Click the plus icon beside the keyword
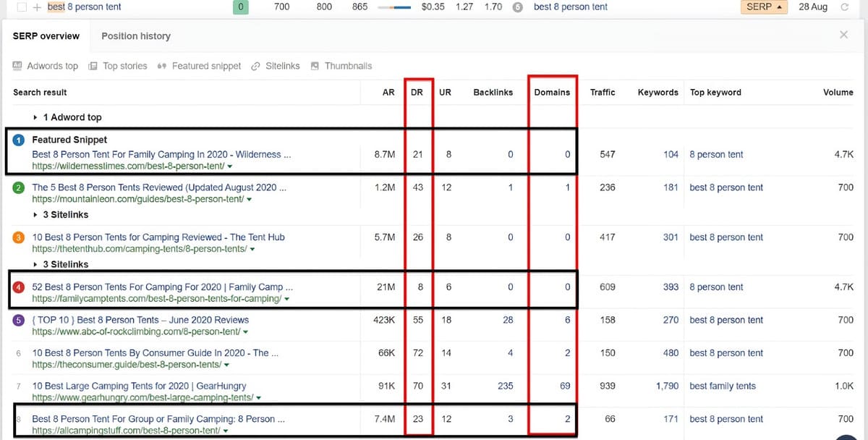This screenshot has width=868, height=440. 37,7
